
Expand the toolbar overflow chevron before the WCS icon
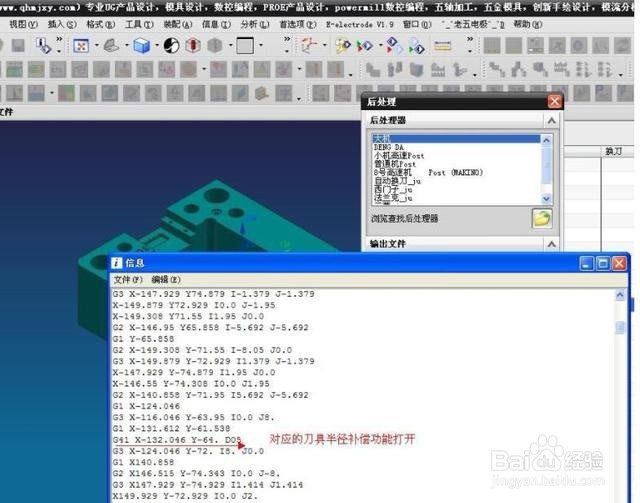coord(287,40)
